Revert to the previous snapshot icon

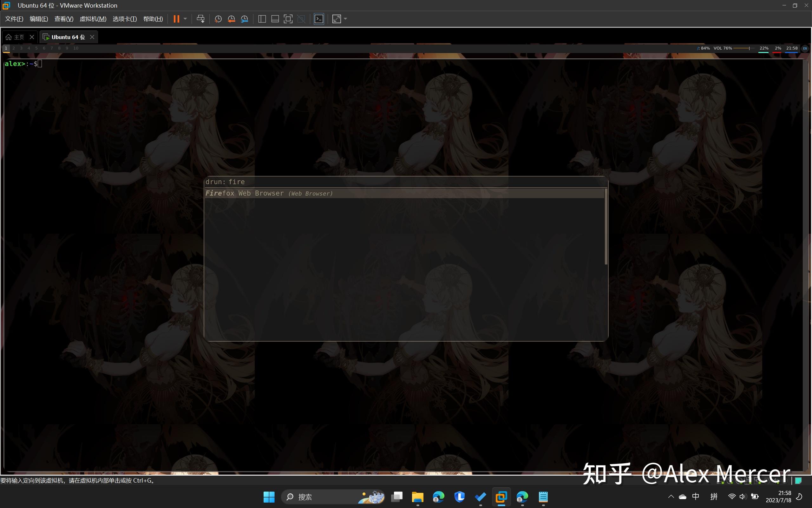[231, 19]
